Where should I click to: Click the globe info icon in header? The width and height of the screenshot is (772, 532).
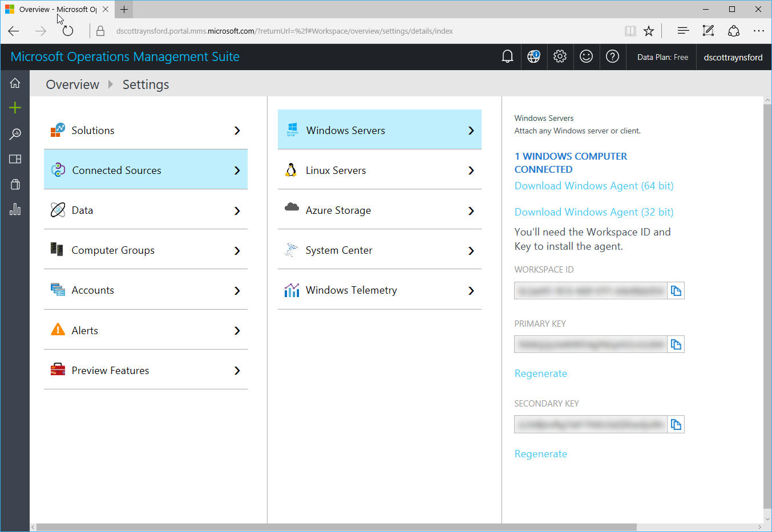tap(533, 56)
